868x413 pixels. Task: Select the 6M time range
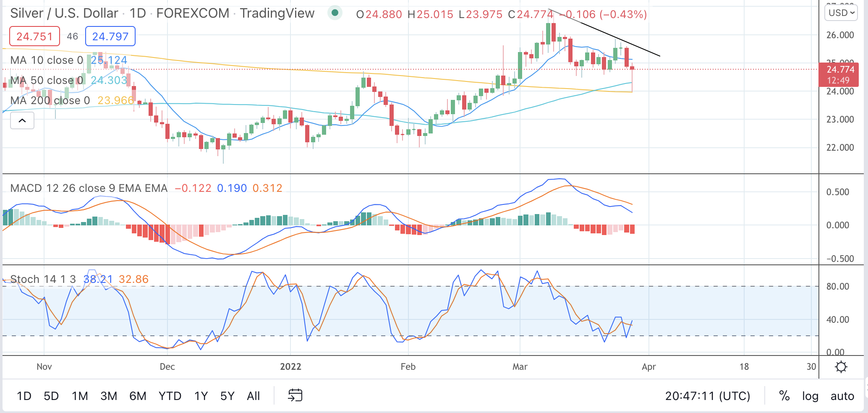pos(138,396)
